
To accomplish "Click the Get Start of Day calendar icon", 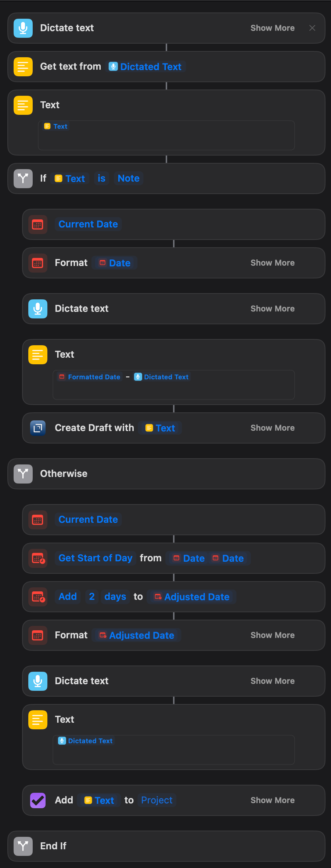I will coord(38,558).
